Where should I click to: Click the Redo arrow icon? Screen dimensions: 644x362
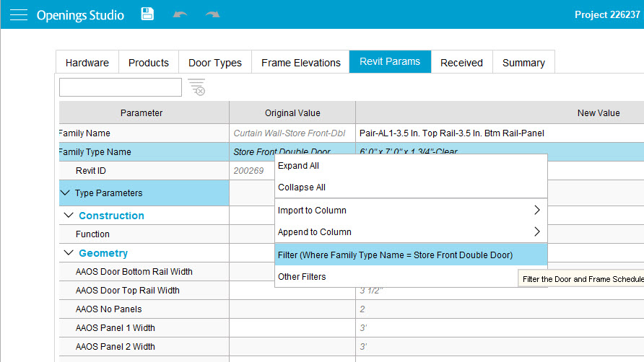coord(212,14)
